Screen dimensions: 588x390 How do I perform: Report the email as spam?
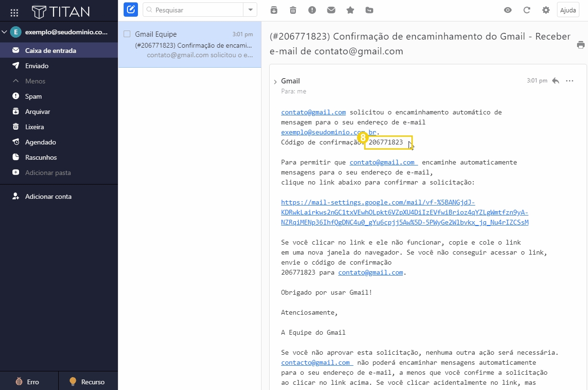tap(312, 9)
